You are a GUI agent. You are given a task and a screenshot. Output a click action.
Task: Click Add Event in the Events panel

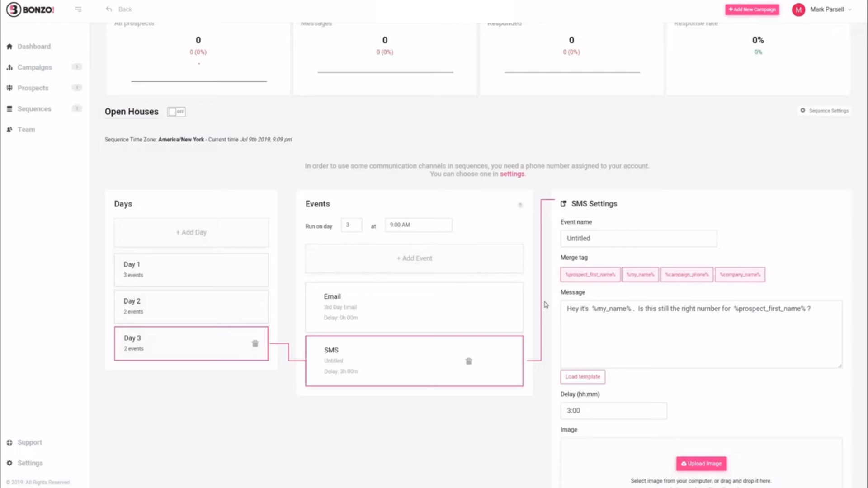pyautogui.click(x=414, y=258)
